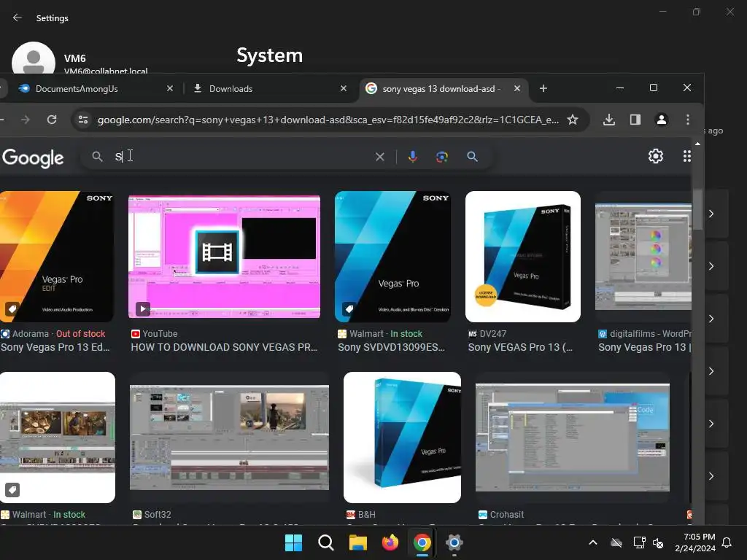This screenshot has width=747, height=560.
Task: Open Adorama Vegas Pro Edit image
Action: point(57,256)
